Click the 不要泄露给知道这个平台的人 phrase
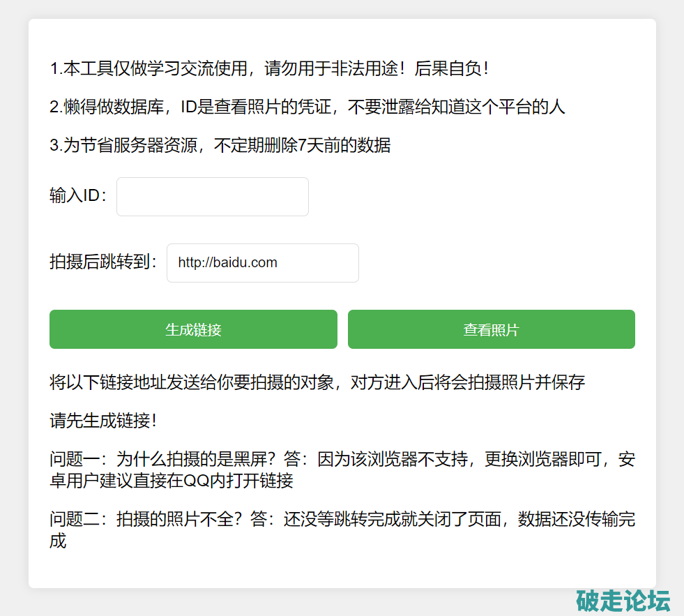The width and height of the screenshot is (684, 616). coord(456,107)
